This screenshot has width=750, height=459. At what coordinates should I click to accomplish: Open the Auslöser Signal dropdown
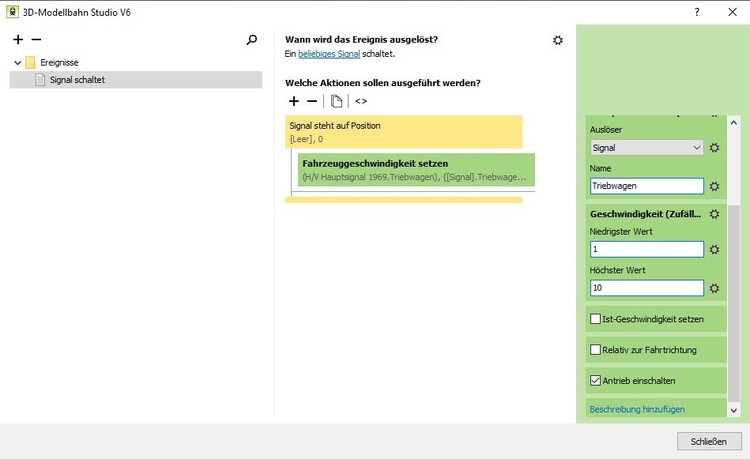point(647,147)
